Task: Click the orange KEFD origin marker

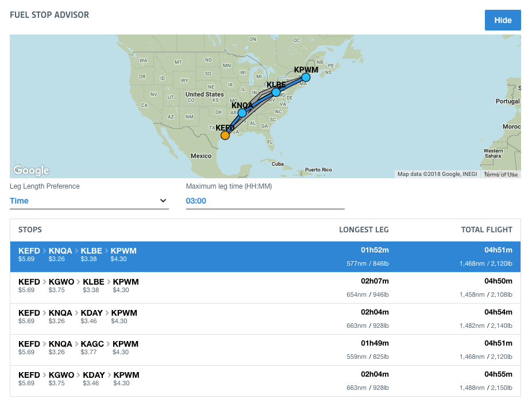Action: 225,135
